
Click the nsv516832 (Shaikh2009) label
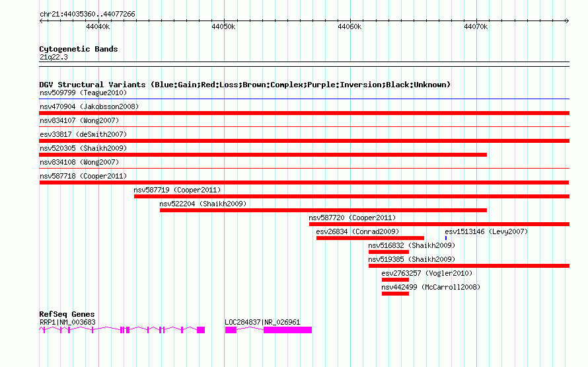click(412, 245)
